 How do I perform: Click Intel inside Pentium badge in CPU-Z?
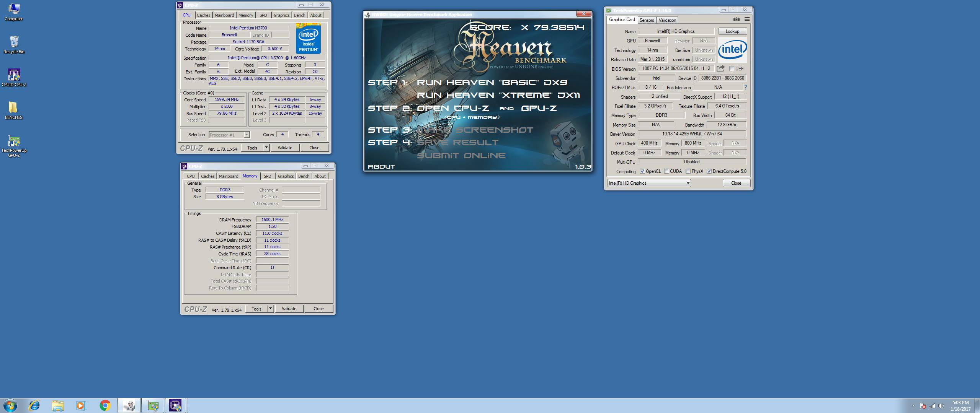(x=308, y=38)
